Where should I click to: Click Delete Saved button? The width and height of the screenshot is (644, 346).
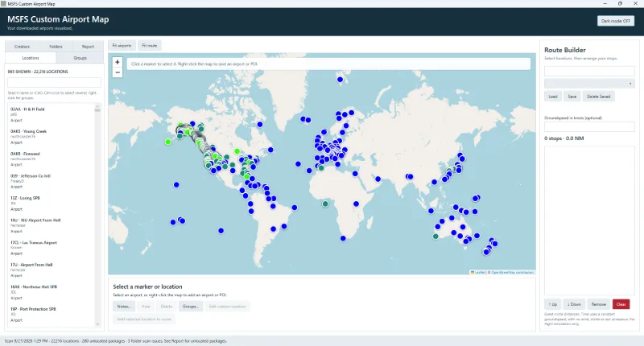click(598, 97)
